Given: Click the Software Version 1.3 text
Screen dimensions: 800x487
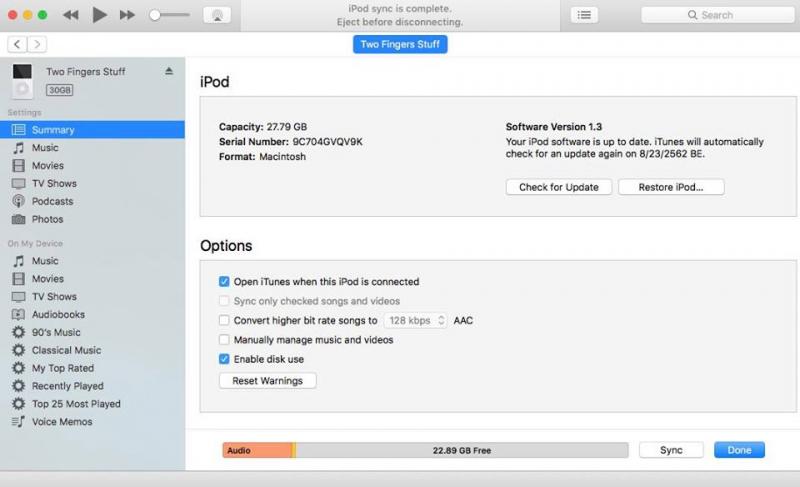Looking at the screenshot, I should pos(554,127).
